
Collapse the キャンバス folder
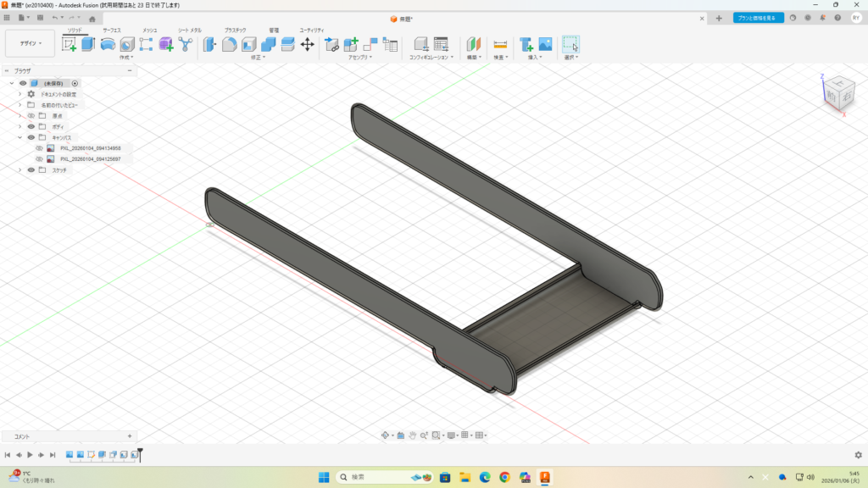click(x=19, y=137)
